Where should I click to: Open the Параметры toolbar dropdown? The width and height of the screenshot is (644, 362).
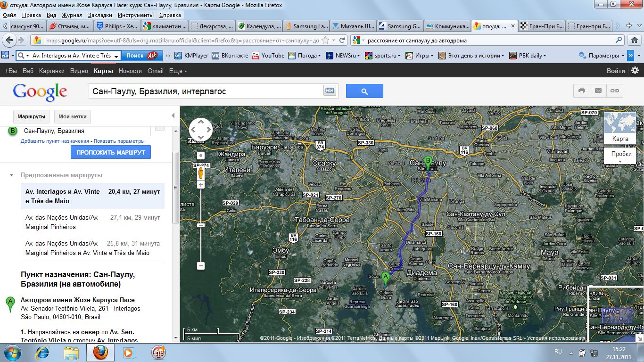602,56
